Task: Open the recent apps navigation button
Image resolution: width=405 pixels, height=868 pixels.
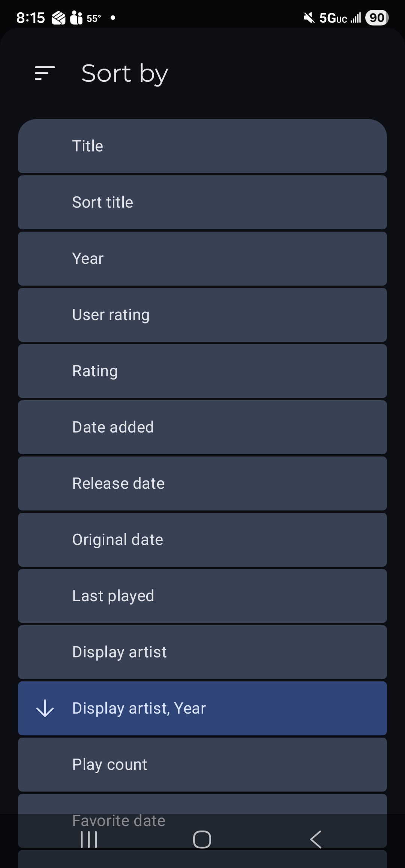Action: [89, 840]
